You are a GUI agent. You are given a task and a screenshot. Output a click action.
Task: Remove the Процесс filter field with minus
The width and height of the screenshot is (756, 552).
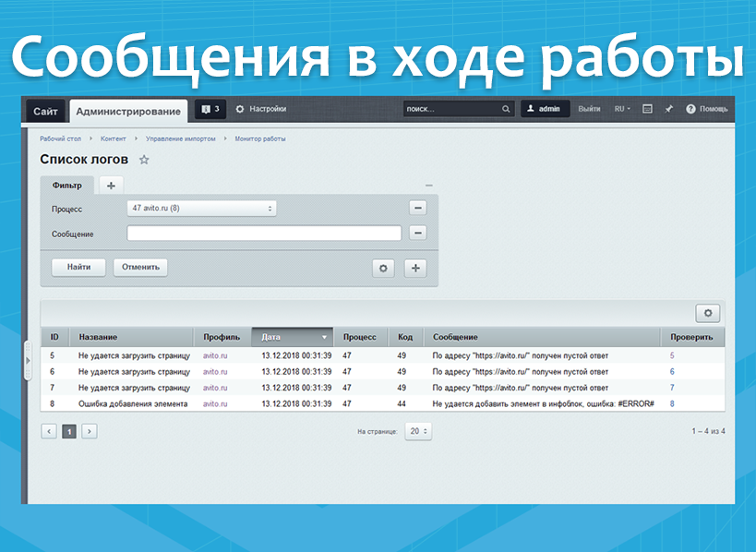click(417, 209)
